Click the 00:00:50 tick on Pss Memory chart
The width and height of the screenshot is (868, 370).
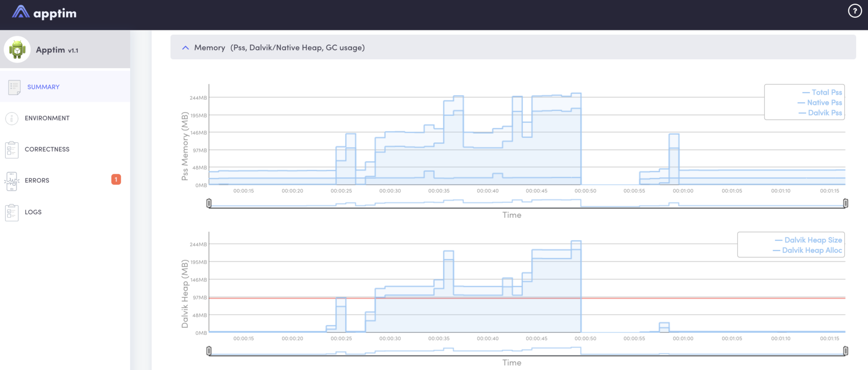click(585, 191)
